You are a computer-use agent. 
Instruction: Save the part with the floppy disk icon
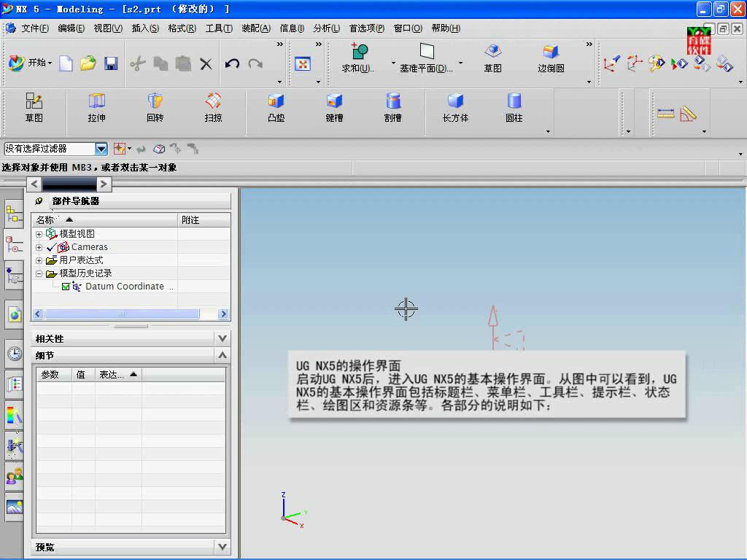tap(111, 63)
